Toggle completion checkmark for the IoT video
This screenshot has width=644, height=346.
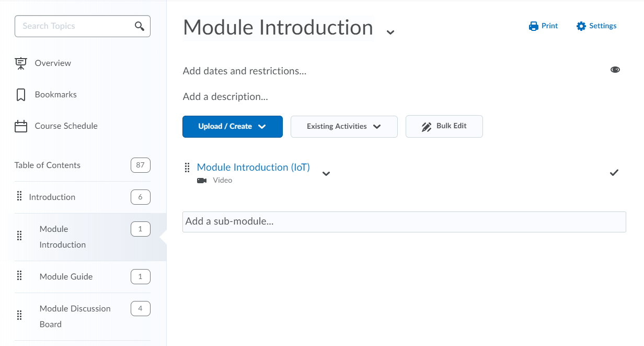(x=614, y=172)
